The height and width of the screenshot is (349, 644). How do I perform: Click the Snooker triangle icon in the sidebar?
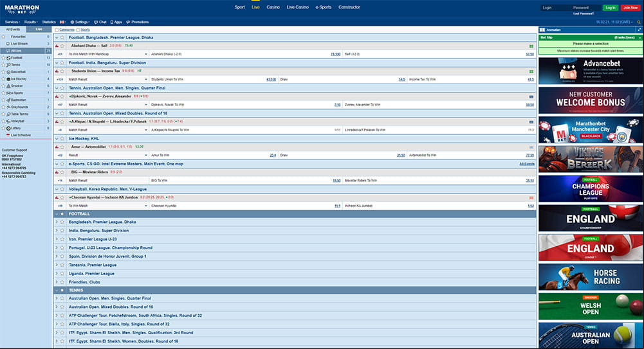(x=8, y=85)
